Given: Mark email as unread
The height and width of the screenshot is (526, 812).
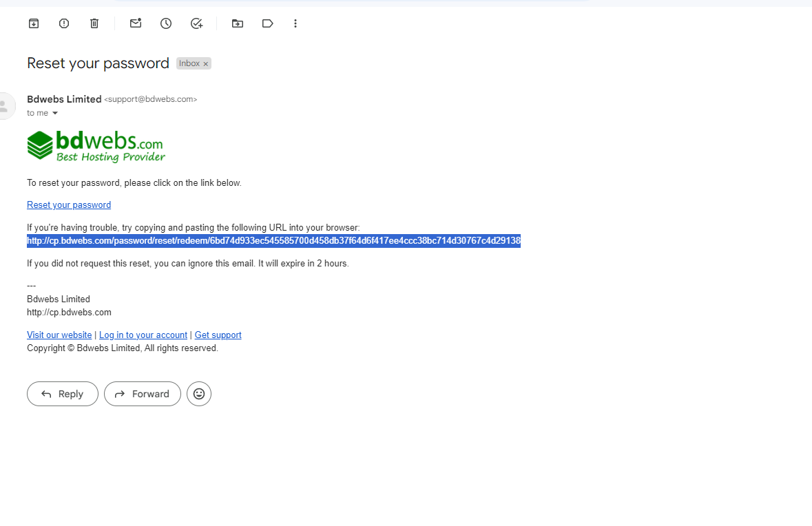Looking at the screenshot, I should pos(136,23).
